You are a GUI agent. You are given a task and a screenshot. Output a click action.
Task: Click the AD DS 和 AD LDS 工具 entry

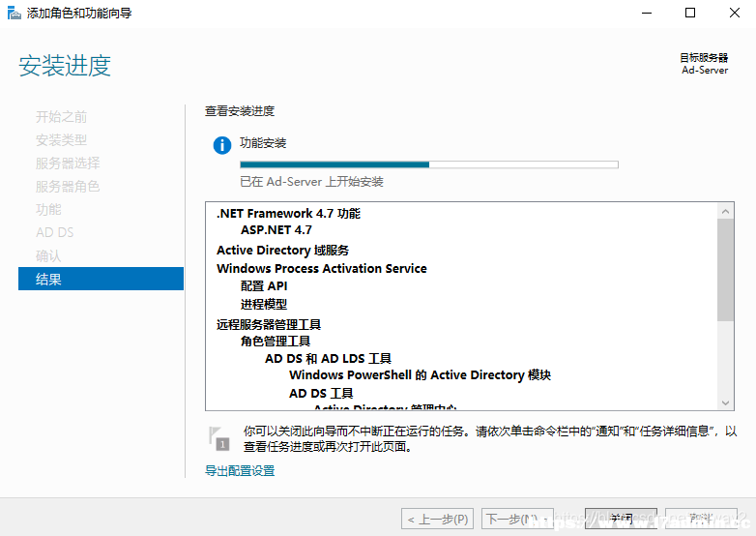(328, 358)
